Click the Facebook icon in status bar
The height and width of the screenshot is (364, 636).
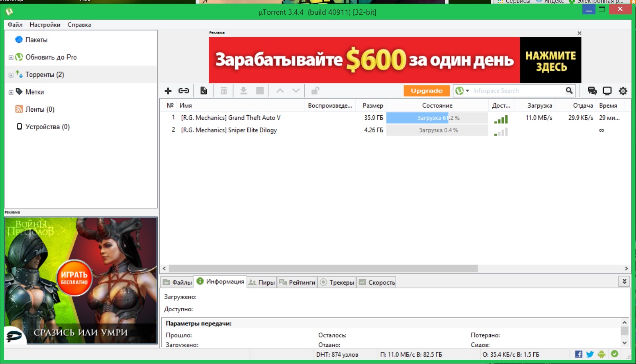[x=579, y=354]
